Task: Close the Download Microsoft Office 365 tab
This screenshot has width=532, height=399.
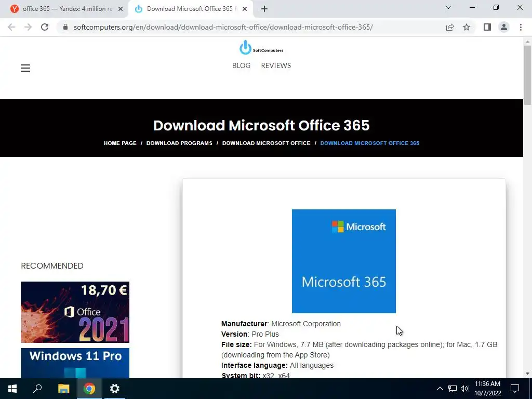Action: coord(245,9)
